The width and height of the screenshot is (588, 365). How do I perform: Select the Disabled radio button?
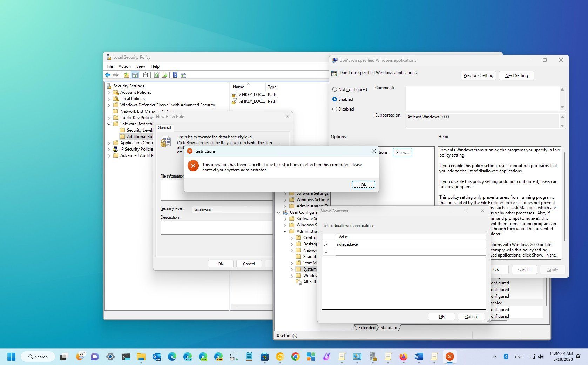334,109
